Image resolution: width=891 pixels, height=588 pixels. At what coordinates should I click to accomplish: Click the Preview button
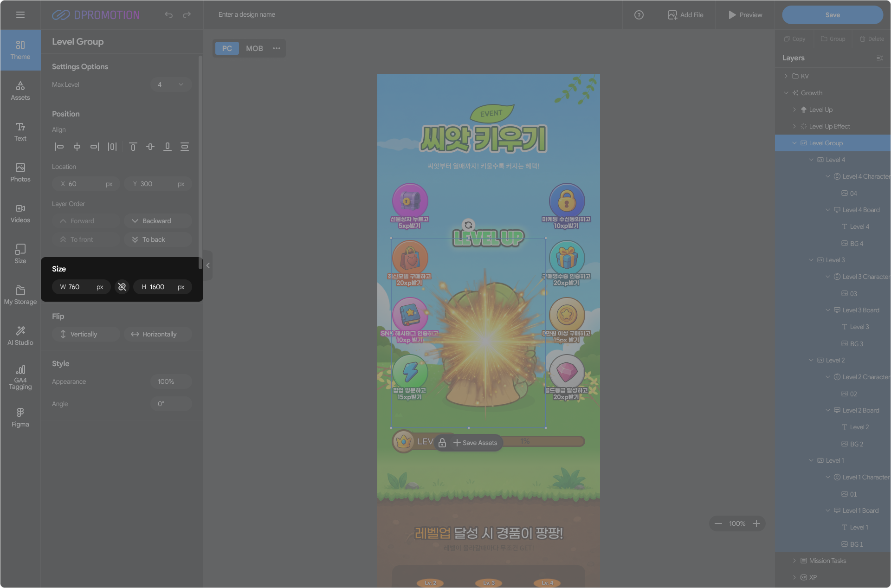745,15
